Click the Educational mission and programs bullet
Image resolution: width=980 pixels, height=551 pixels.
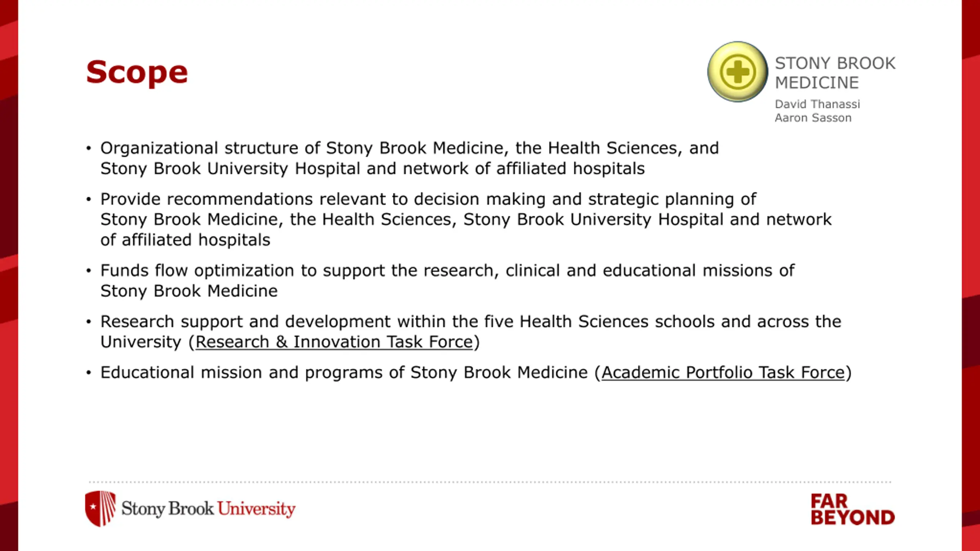pos(476,373)
